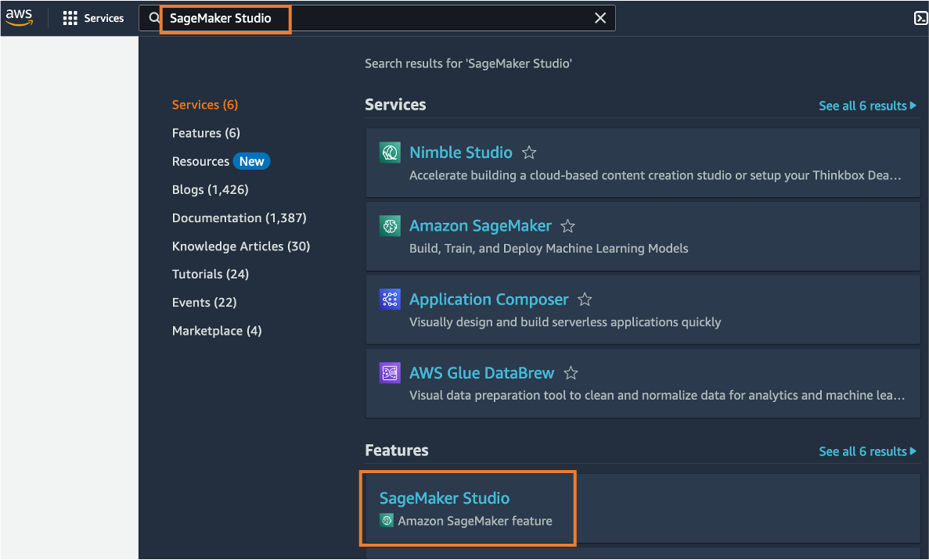Toggle the Application Composer favorite star
929x560 pixels.
(585, 298)
